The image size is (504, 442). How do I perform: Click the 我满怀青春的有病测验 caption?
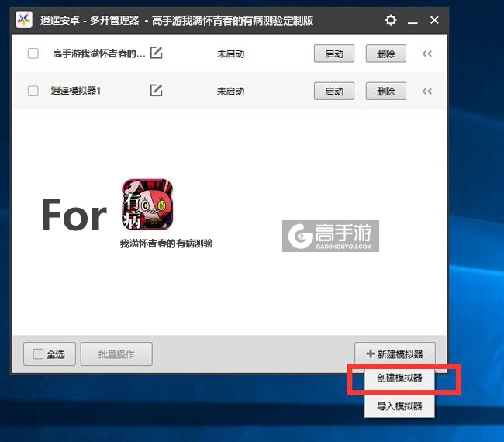pyautogui.click(x=166, y=243)
